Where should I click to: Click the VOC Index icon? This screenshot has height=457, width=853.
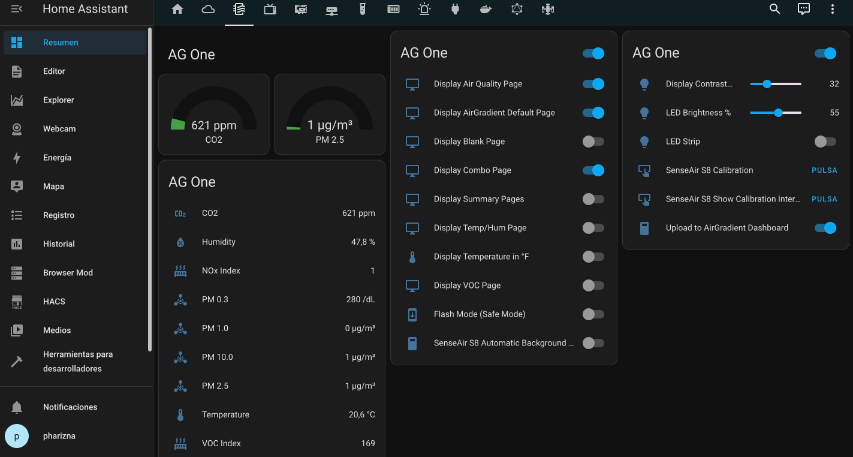[x=180, y=443]
